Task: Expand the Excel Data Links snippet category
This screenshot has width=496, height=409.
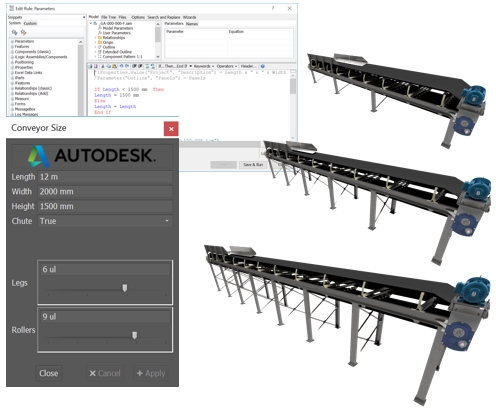Action: [12, 72]
